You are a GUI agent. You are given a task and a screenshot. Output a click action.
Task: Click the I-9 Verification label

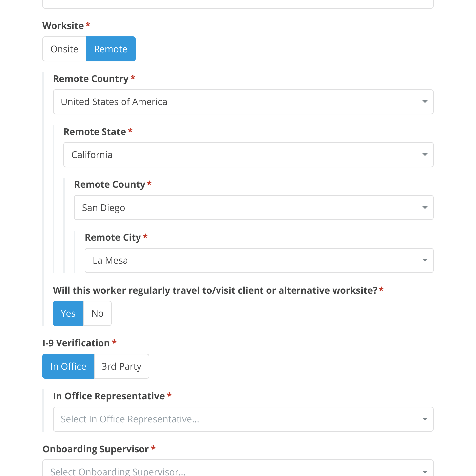76,343
